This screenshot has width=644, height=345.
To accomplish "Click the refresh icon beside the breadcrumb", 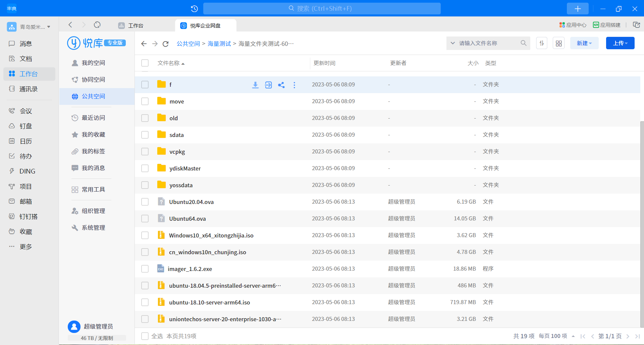I will click(x=165, y=44).
